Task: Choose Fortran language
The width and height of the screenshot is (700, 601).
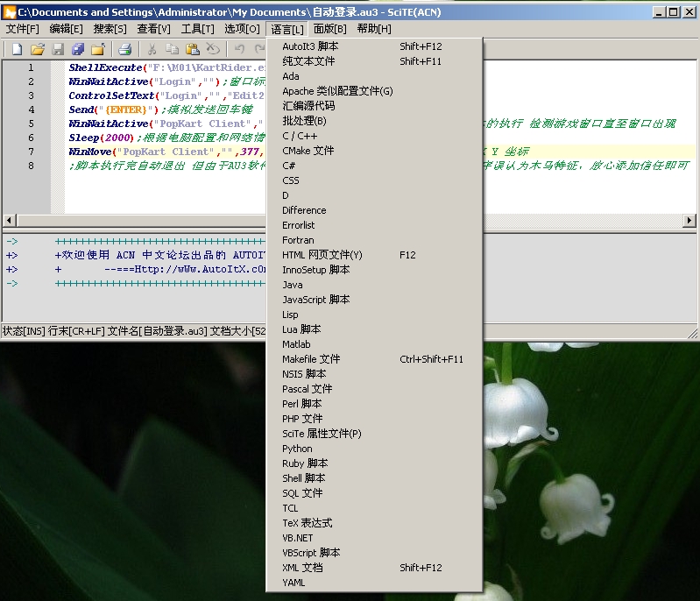Action: [374, 240]
